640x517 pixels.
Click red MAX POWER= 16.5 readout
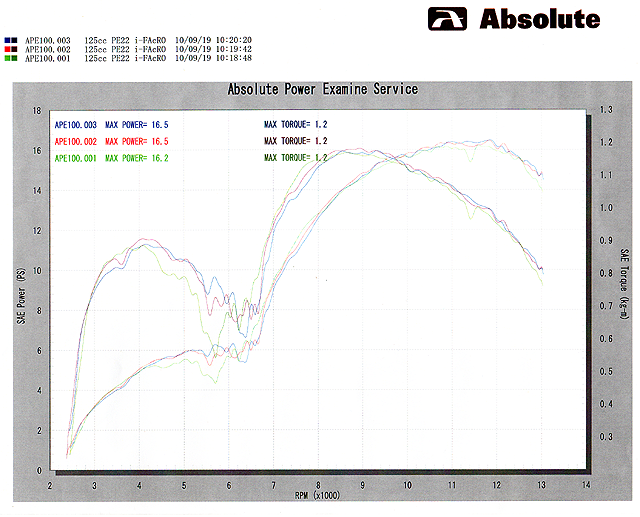click(137, 142)
